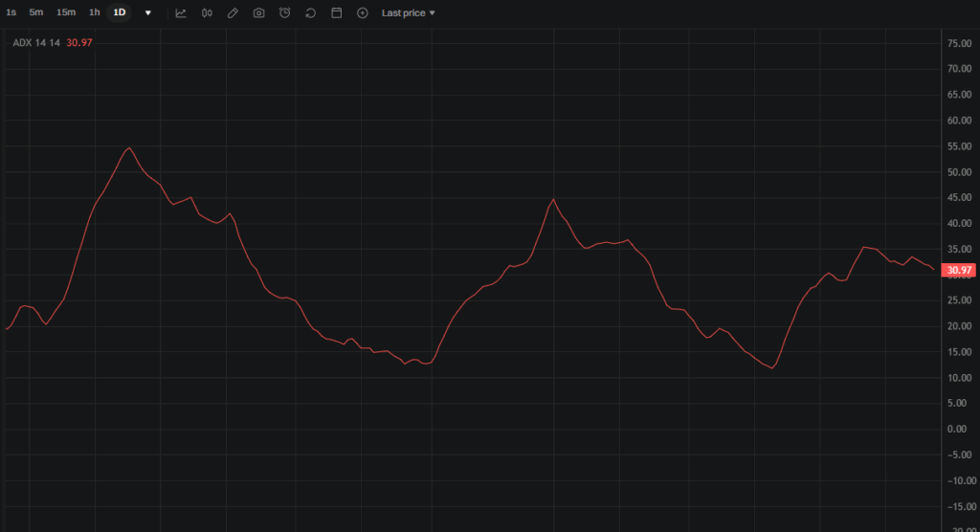Open the Last price dropdown

click(408, 13)
